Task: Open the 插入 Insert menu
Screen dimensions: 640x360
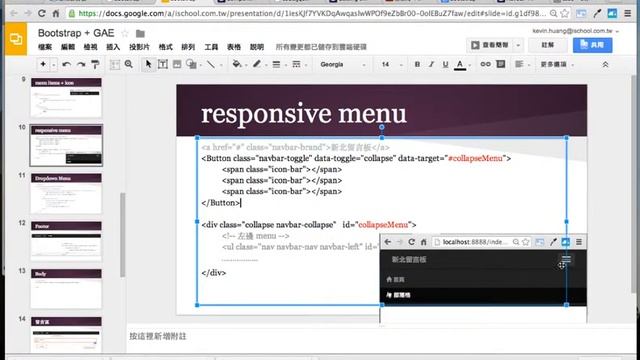Action: pos(113,47)
